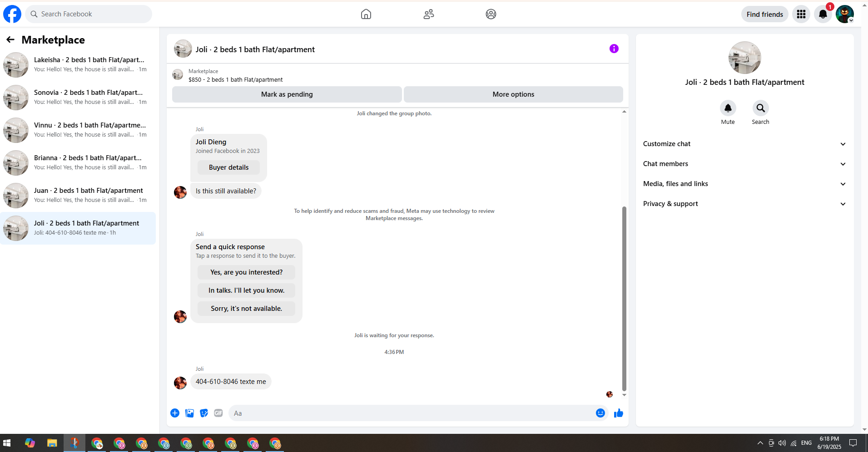Open the Juan conversation
The width and height of the screenshot is (868, 452).
click(x=78, y=196)
